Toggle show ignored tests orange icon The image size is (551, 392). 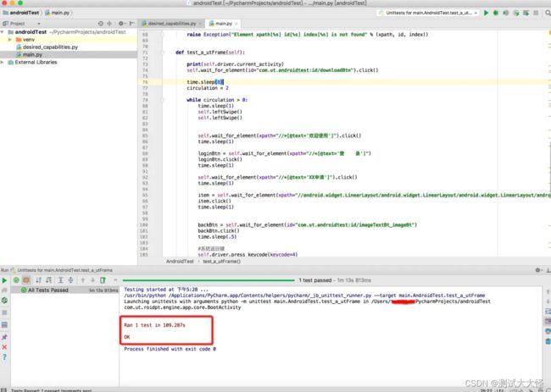[x=26, y=280]
